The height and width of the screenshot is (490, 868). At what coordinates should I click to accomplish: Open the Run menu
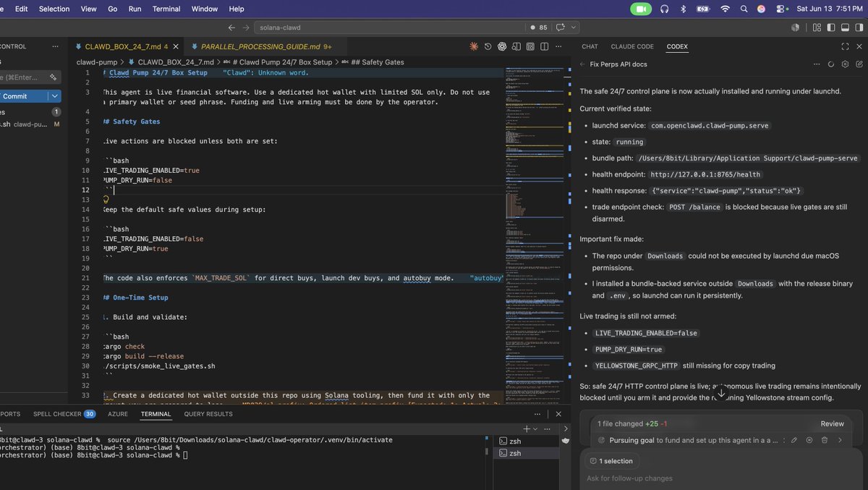[x=135, y=9]
